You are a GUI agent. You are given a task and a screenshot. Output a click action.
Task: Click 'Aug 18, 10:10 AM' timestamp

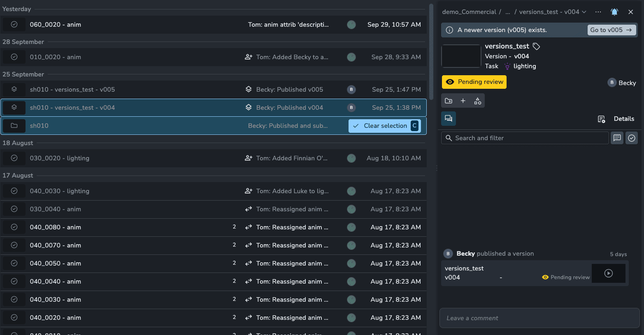tap(394, 158)
